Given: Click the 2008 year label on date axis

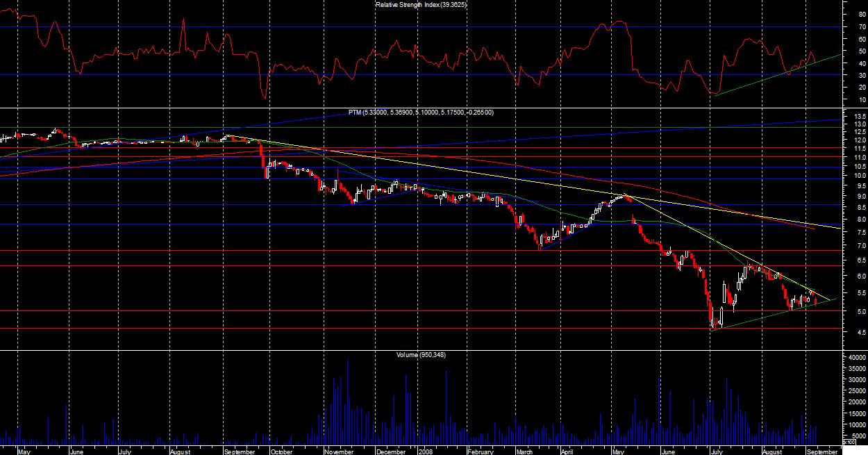Looking at the screenshot, I should (426, 451).
